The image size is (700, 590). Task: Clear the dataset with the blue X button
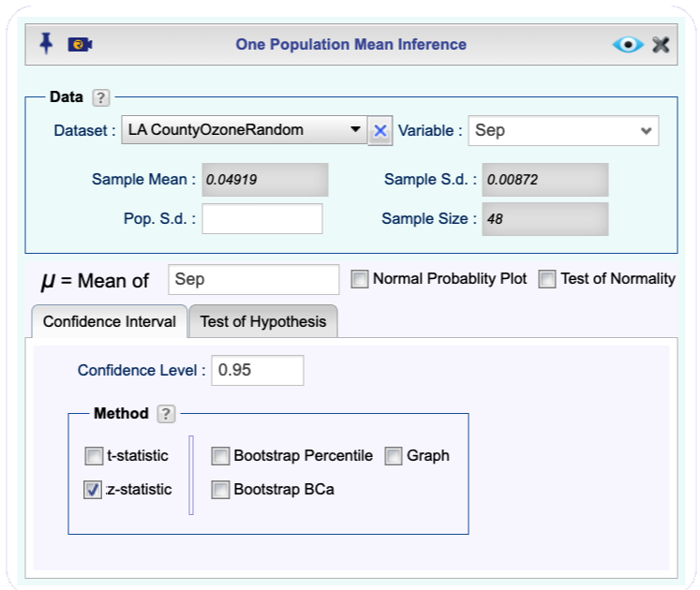pos(380,131)
